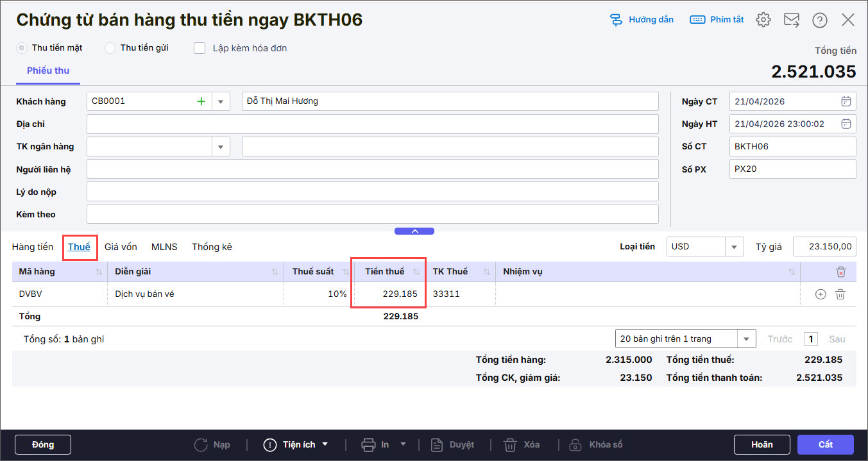Open records per page dropdown
868x461 pixels.
coord(746,339)
